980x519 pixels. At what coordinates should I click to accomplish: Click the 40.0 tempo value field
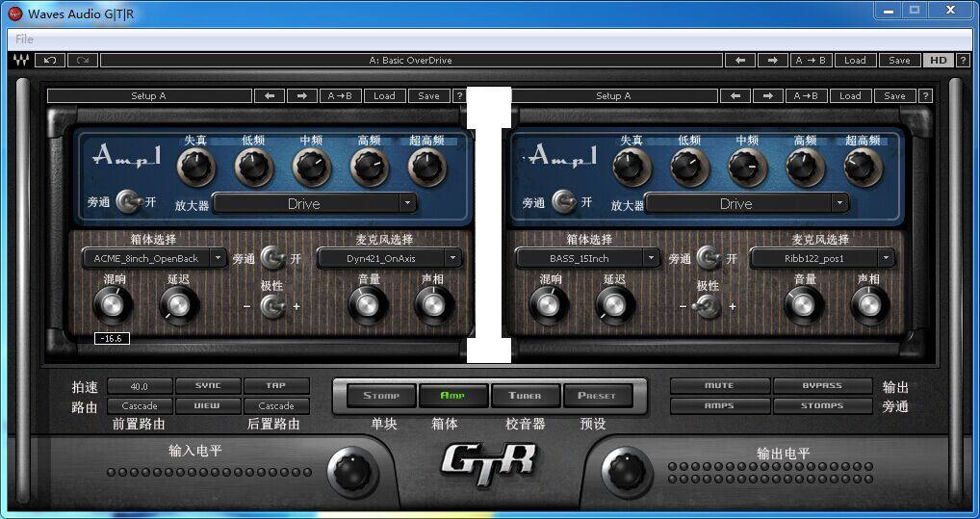tap(140, 386)
